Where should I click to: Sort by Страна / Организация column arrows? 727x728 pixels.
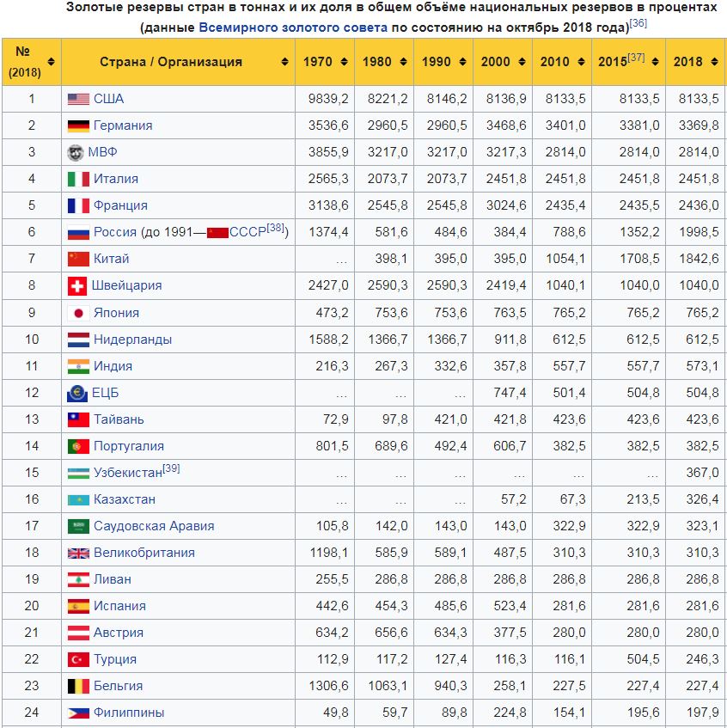click(x=284, y=62)
